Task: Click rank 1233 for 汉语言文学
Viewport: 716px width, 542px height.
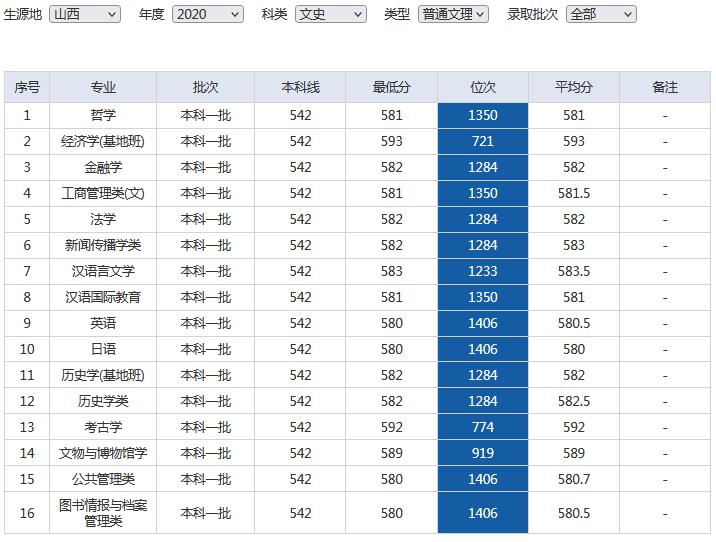Action: tap(483, 272)
